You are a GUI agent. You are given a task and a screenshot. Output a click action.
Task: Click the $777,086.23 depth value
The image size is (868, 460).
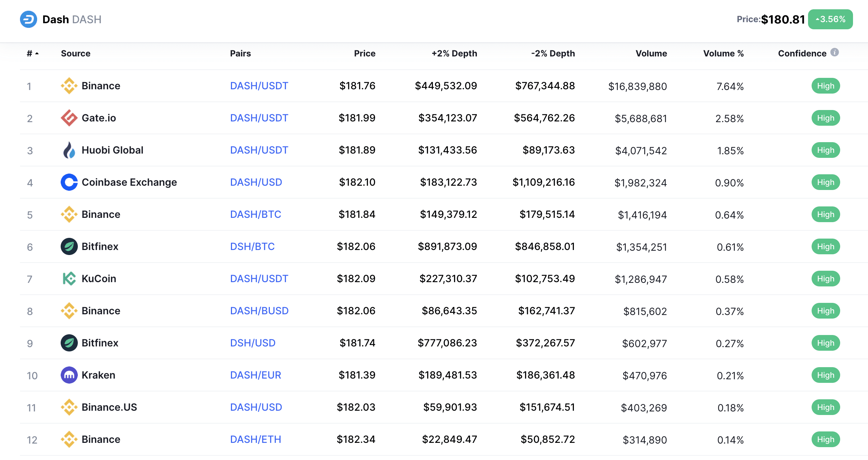click(x=448, y=343)
